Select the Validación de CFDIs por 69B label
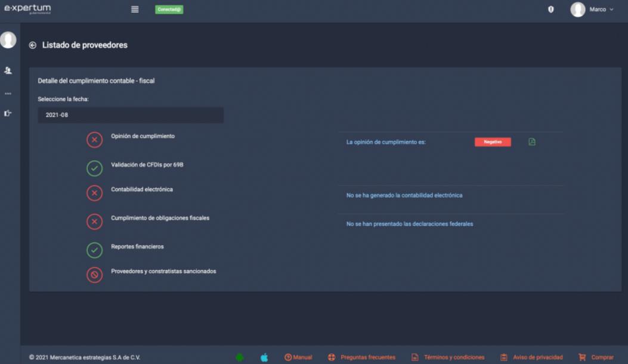628x364 pixels. (x=147, y=165)
